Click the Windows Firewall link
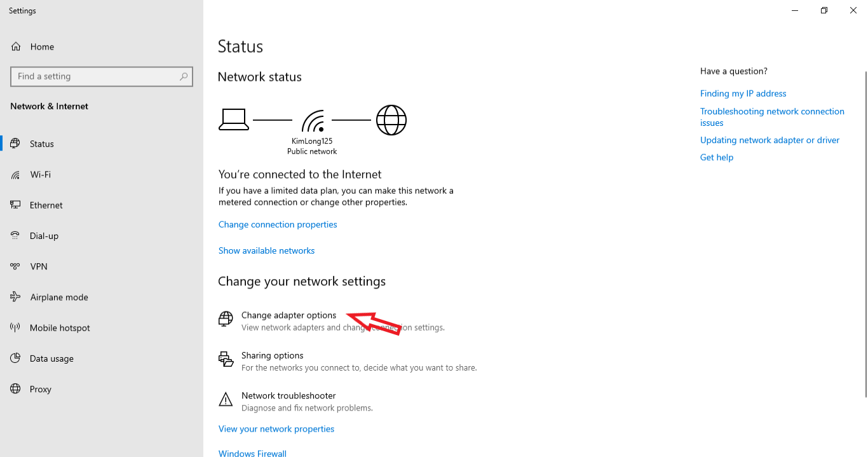This screenshot has width=868, height=457. [252, 453]
